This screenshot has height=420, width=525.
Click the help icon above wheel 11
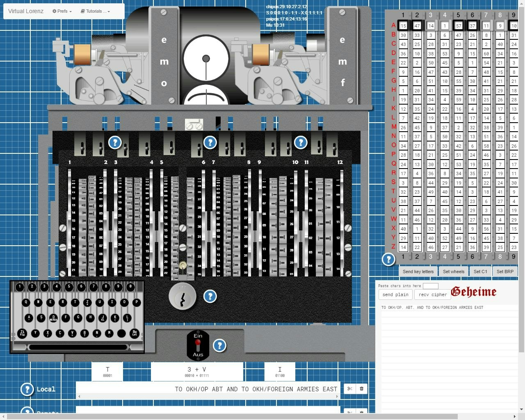pos(301,143)
